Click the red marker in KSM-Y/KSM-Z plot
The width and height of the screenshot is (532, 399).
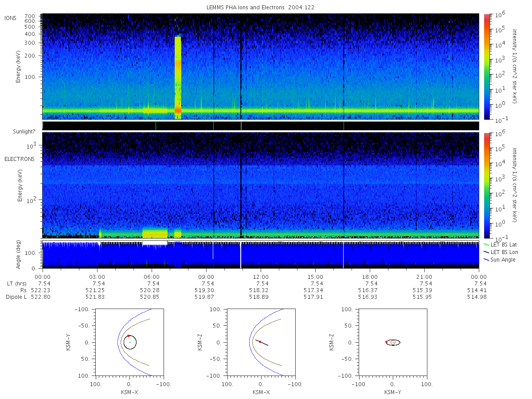386,342
